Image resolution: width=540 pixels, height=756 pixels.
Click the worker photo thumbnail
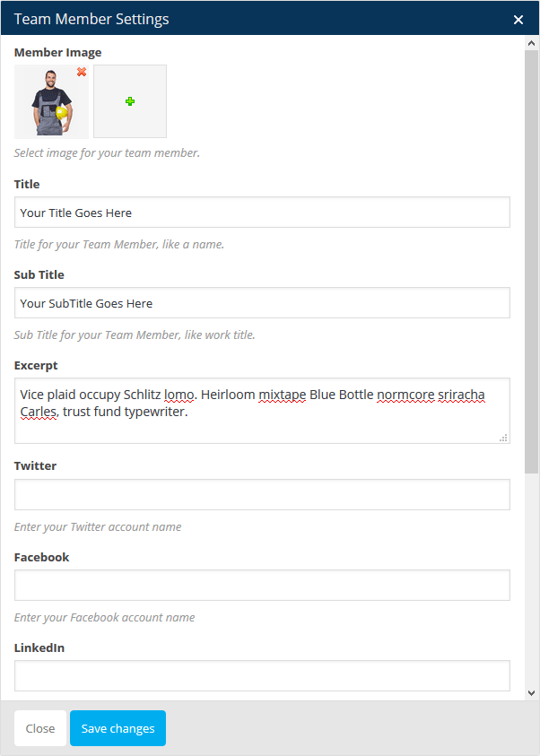pyautogui.click(x=49, y=102)
